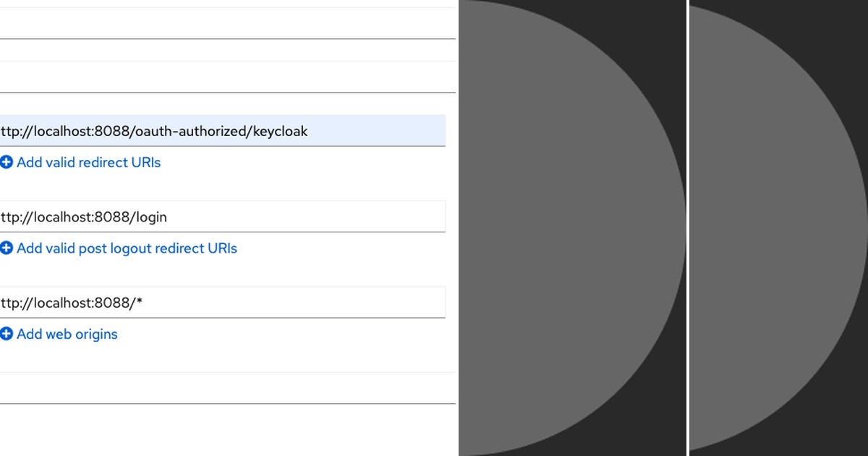
Task: Select the blue circular add symbol above the login field
Action: click(x=7, y=162)
